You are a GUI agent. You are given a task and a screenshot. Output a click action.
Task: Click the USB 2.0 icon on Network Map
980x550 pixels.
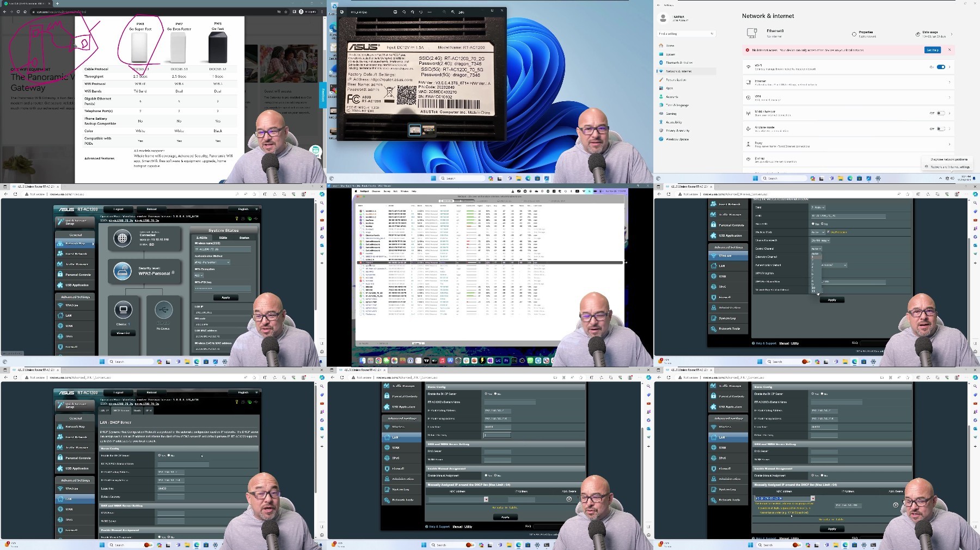pos(163,310)
